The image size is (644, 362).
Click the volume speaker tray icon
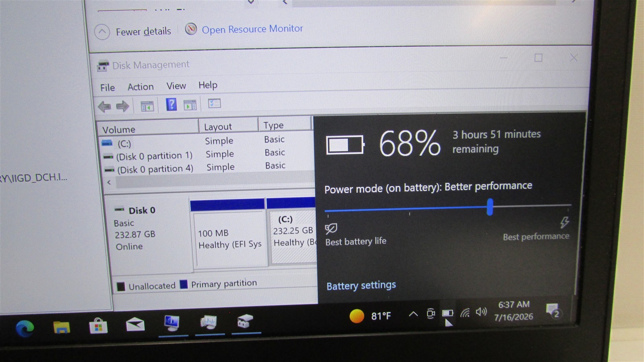(481, 312)
